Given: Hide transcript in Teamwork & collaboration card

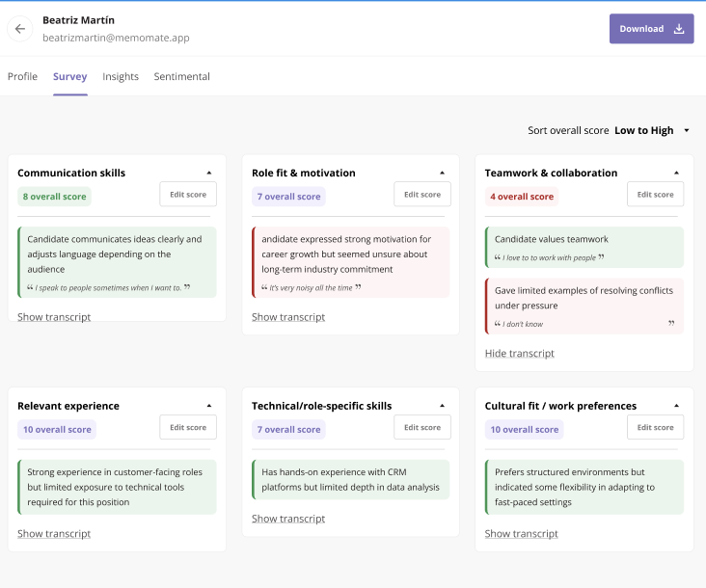Looking at the screenshot, I should 519,354.
